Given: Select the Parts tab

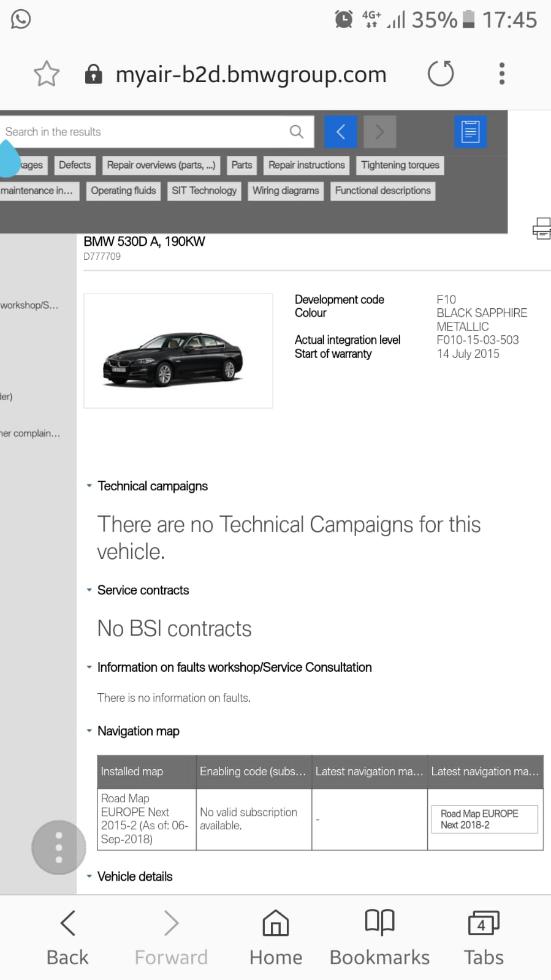Looking at the screenshot, I should click(x=241, y=165).
